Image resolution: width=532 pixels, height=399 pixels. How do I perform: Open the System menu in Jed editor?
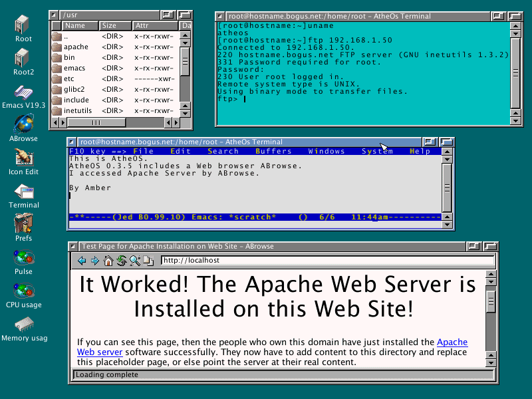tap(377, 152)
